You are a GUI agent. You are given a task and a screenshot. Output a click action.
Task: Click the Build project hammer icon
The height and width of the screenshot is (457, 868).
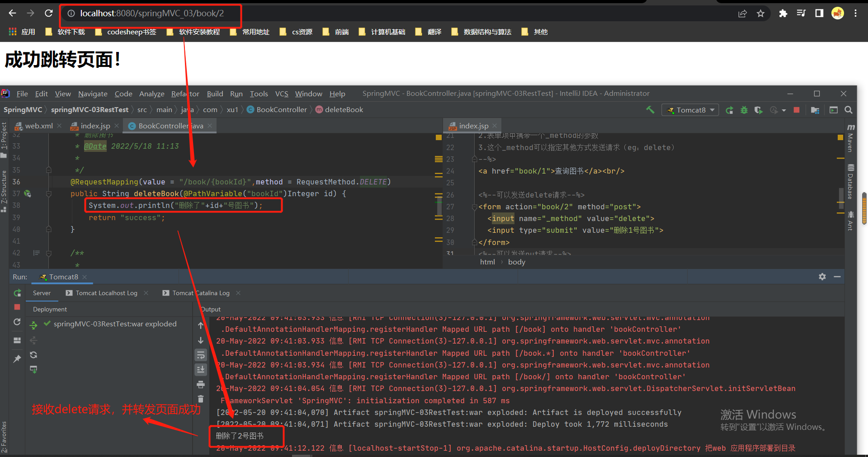click(x=650, y=110)
